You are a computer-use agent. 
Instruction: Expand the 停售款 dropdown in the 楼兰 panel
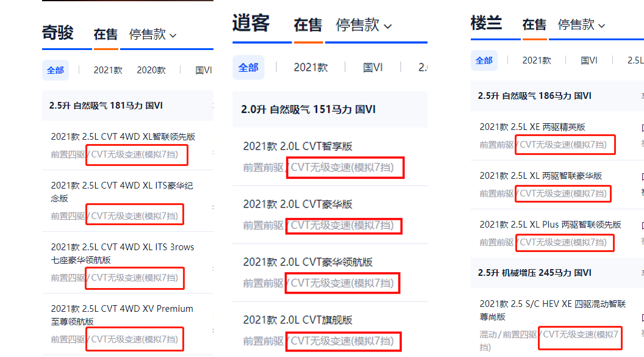[x=581, y=24]
